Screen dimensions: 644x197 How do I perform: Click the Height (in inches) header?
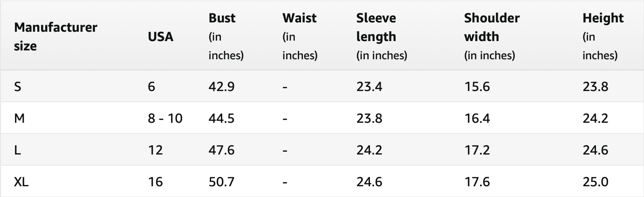click(x=603, y=37)
